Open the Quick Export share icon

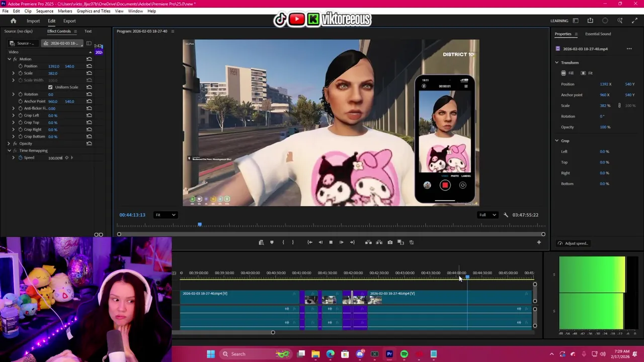pyautogui.click(x=590, y=21)
